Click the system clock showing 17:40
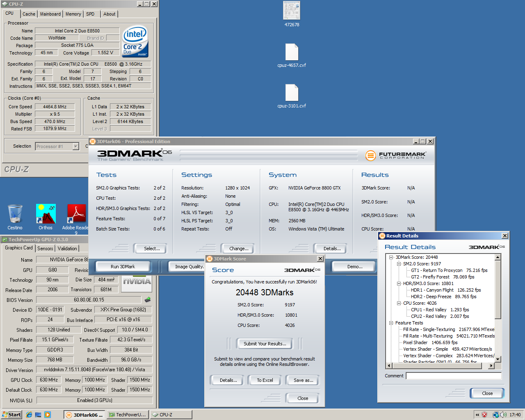The width and height of the screenshot is (525, 420). (515, 415)
